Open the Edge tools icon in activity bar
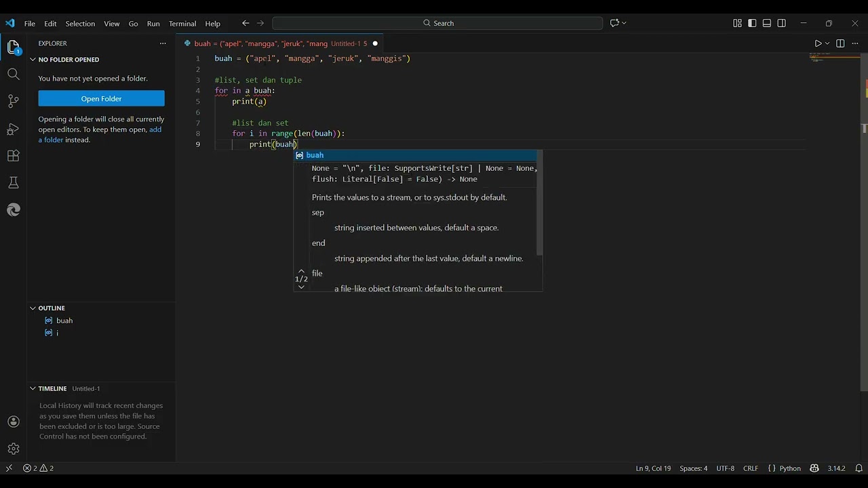Screen dimensions: 868x488 pyautogui.click(x=14, y=210)
